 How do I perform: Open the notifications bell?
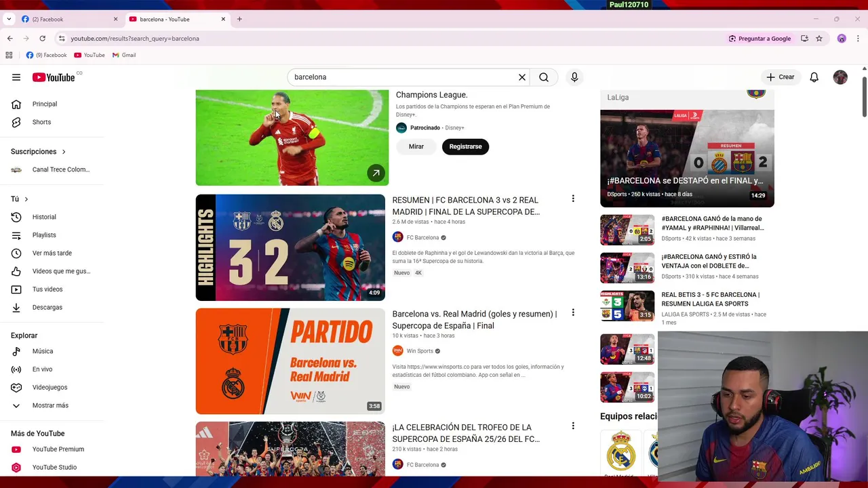click(814, 77)
